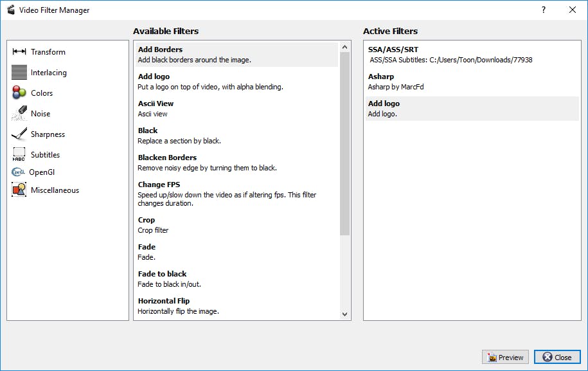Select the Sharpness pen icon

click(19, 134)
